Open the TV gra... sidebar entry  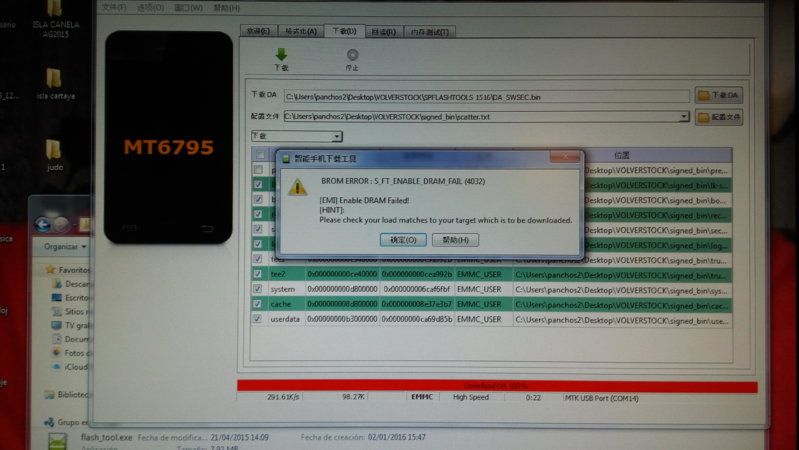(x=71, y=325)
